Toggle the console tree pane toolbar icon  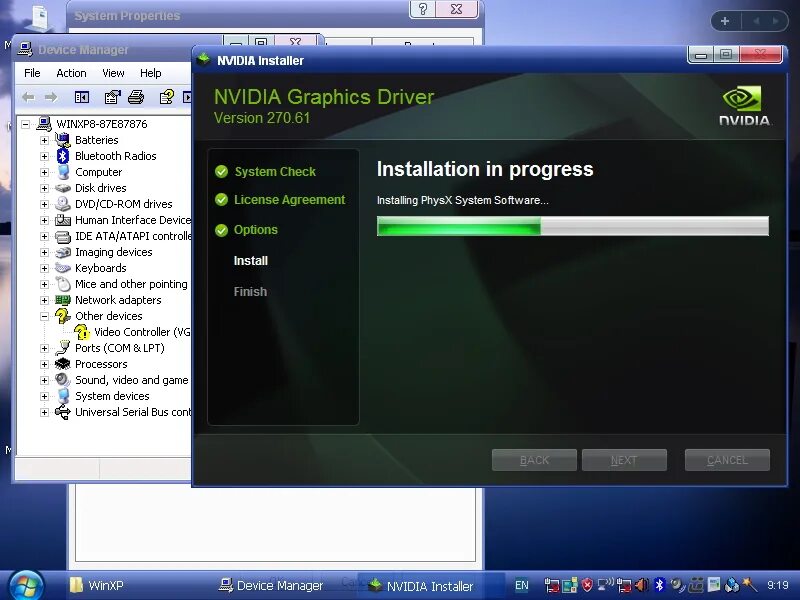click(82, 97)
